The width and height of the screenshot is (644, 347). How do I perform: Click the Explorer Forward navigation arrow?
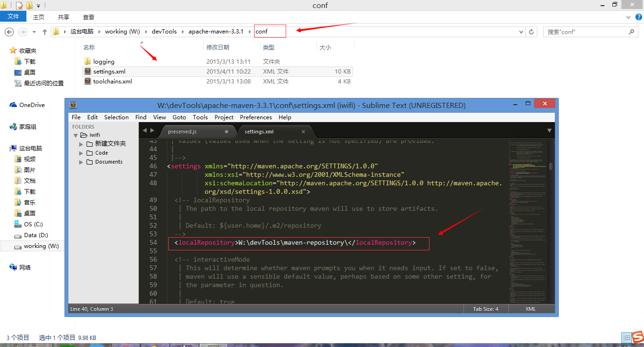tap(23, 32)
